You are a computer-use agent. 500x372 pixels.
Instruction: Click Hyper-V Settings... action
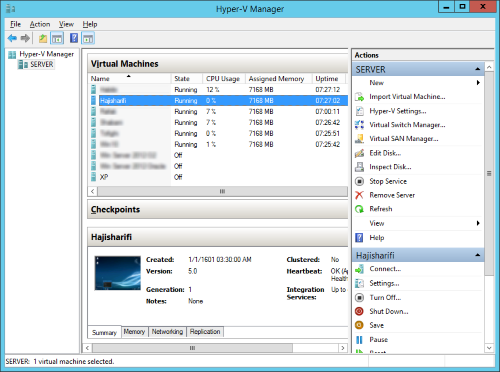398,111
